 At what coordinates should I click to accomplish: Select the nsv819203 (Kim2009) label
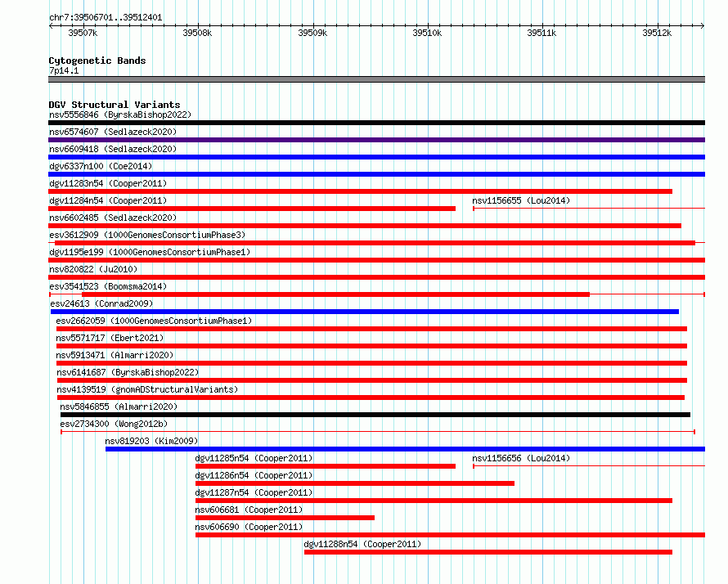coord(151,441)
